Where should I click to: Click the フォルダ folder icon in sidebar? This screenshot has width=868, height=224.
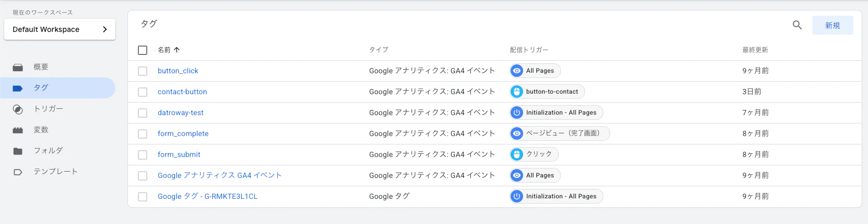pos(18,151)
